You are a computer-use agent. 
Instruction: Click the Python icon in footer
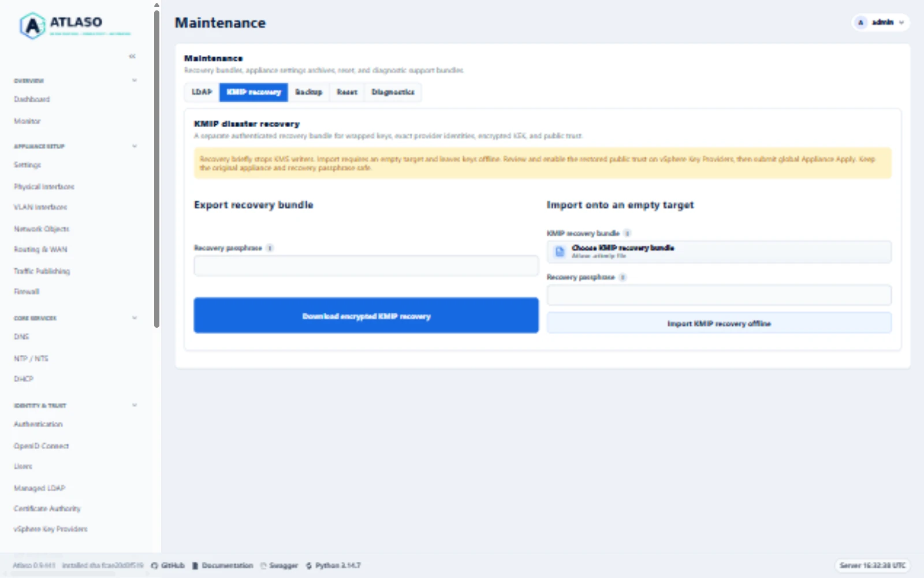point(309,565)
